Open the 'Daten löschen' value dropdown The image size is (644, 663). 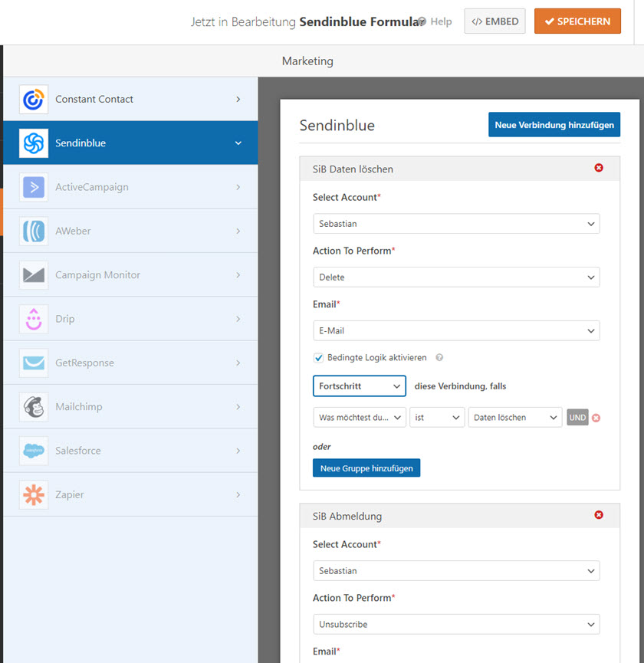pyautogui.click(x=515, y=417)
